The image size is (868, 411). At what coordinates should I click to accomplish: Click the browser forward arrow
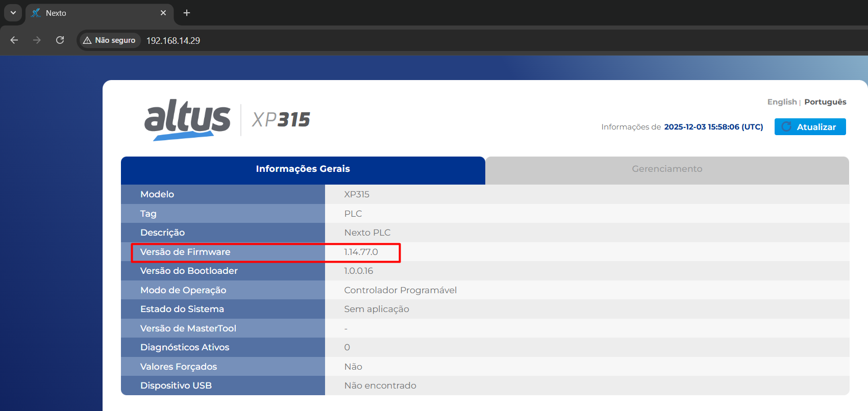tap(37, 40)
